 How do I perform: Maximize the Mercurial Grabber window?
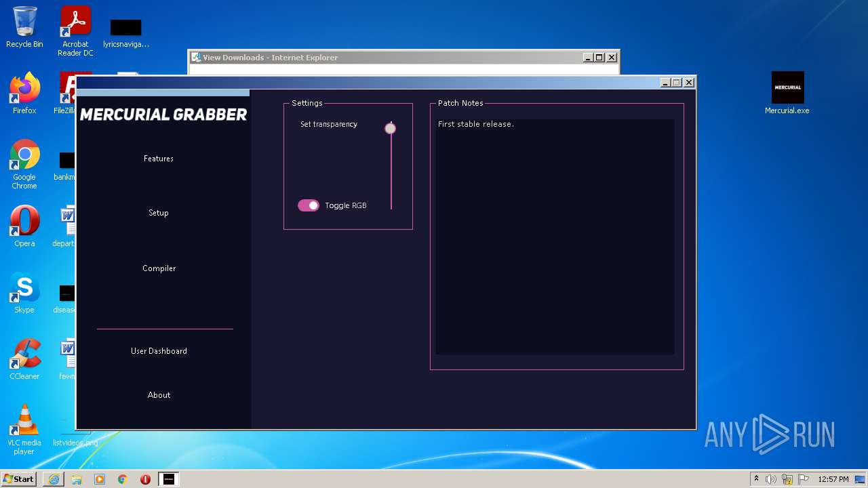click(677, 83)
